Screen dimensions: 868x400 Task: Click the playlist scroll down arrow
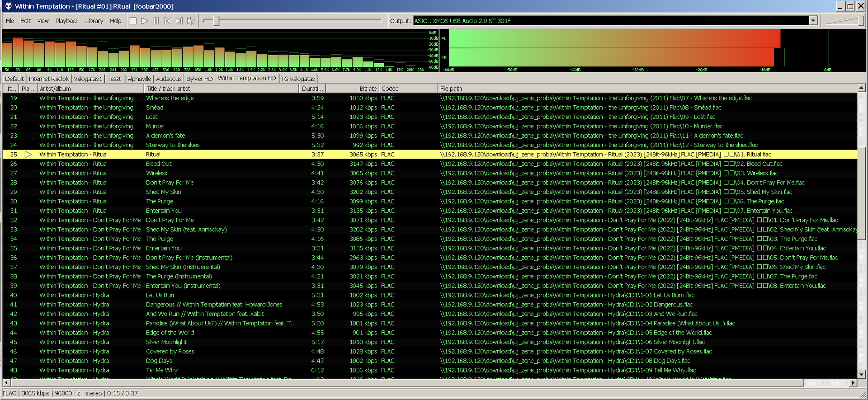coord(861,374)
